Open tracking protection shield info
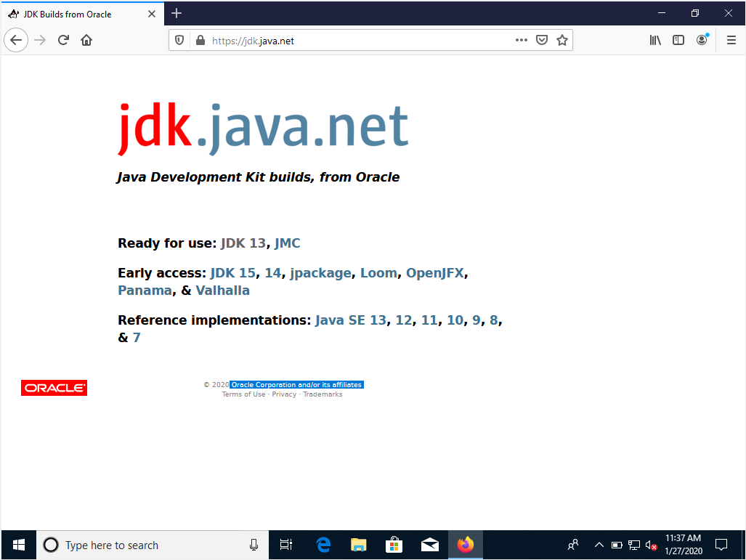 [x=179, y=41]
